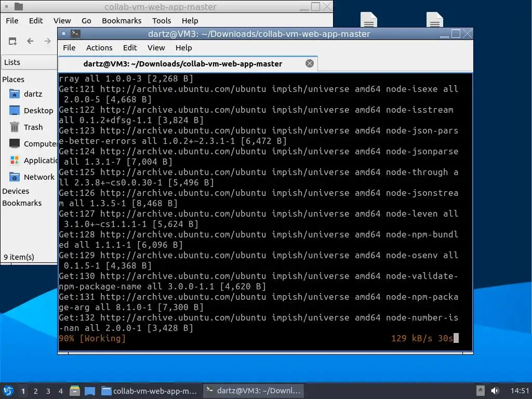Click the Get:132 node-number-is line
The width and height of the screenshot is (532, 399).
click(259, 317)
